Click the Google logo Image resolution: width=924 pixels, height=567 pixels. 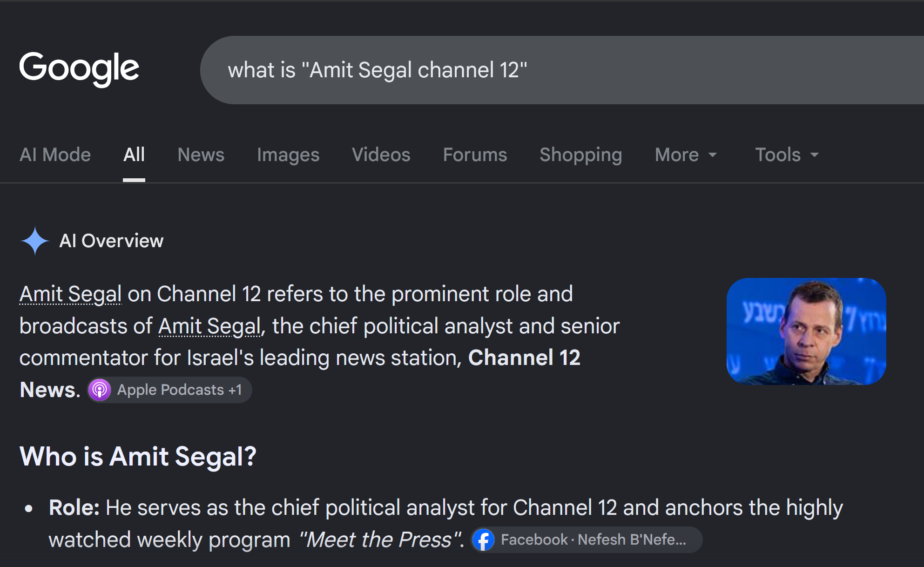click(79, 69)
